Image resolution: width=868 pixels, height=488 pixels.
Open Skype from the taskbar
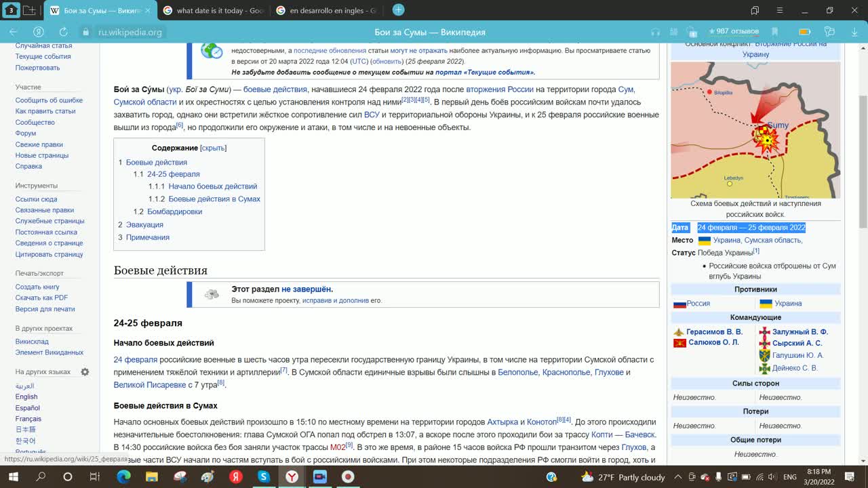(264, 476)
